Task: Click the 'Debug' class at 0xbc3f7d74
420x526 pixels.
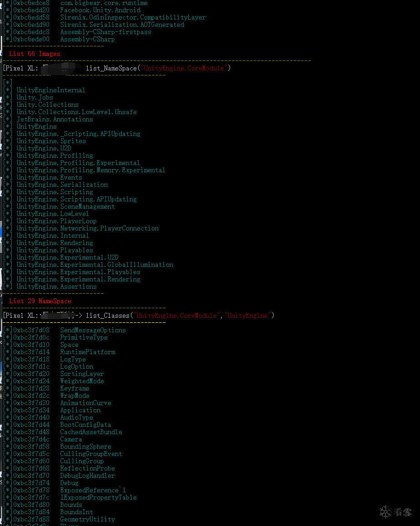Action: [x=70, y=483]
